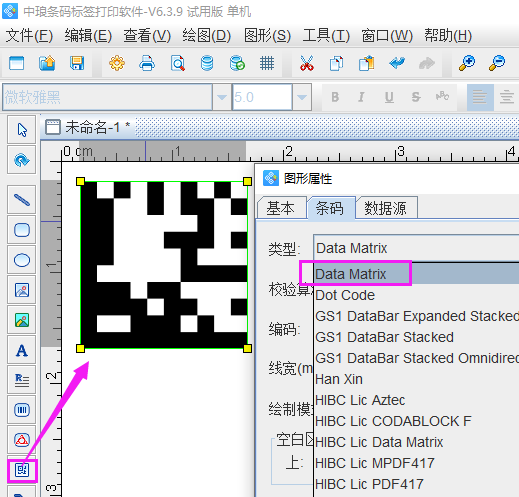Select the rich text tool
This screenshot has width=519, height=497.
pos(22,380)
